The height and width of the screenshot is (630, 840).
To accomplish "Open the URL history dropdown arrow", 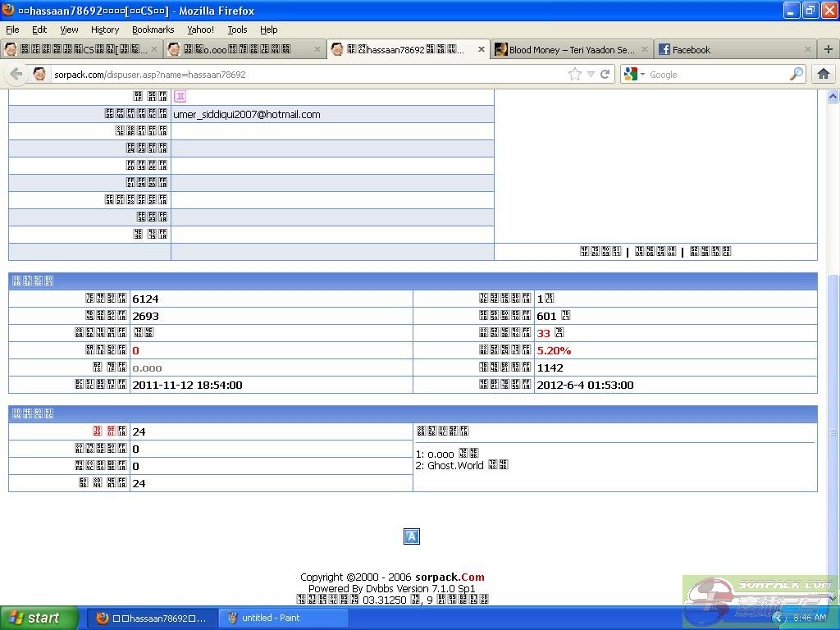I will point(590,74).
